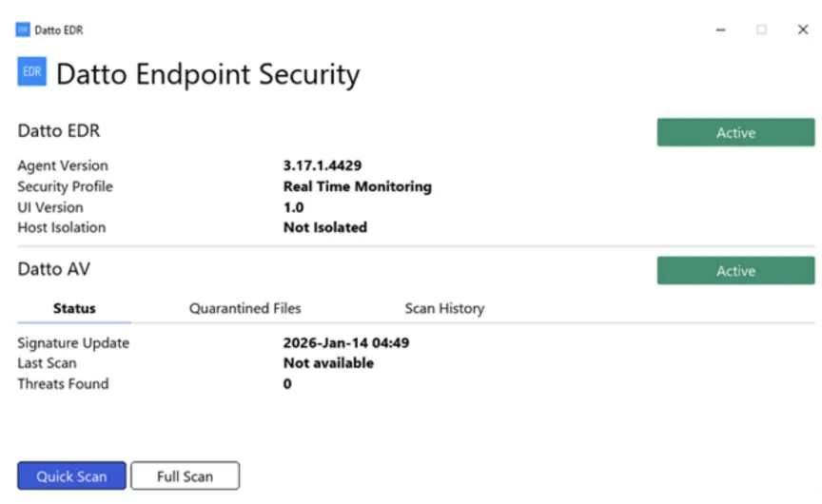Click the Not Isolated host status
This screenshot has width=822, height=504.
click(x=324, y=227)
